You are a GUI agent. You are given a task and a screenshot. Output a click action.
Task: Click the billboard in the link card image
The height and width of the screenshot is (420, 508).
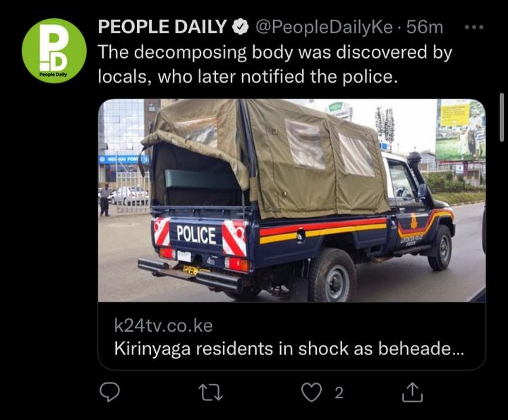coord(460,130)
